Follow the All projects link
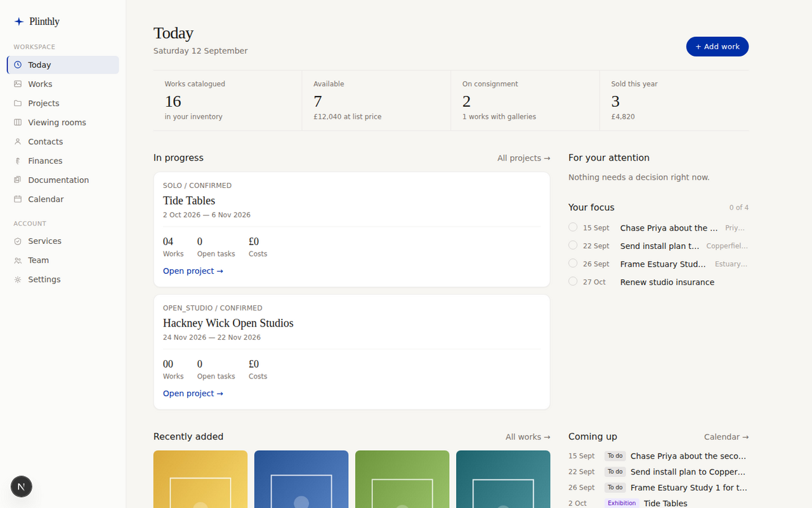The width and height of the screenshot is (812, 508). (523, 158)
